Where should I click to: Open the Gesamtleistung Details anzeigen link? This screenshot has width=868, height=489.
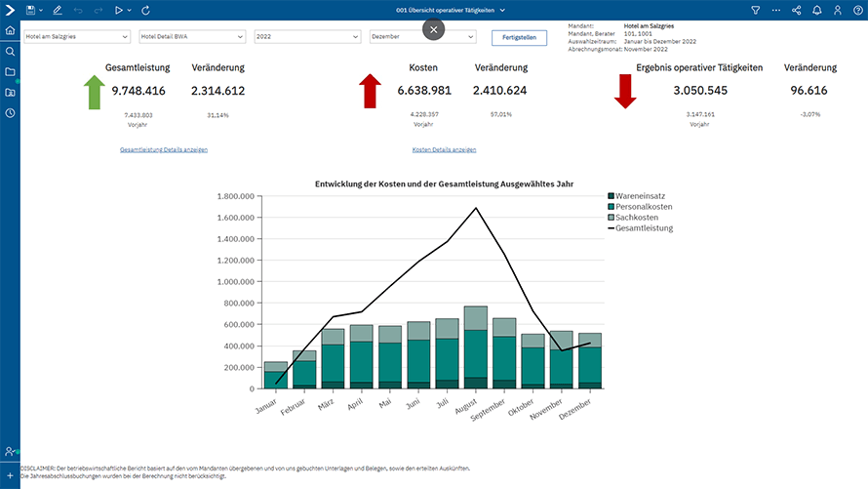point(163,150)
